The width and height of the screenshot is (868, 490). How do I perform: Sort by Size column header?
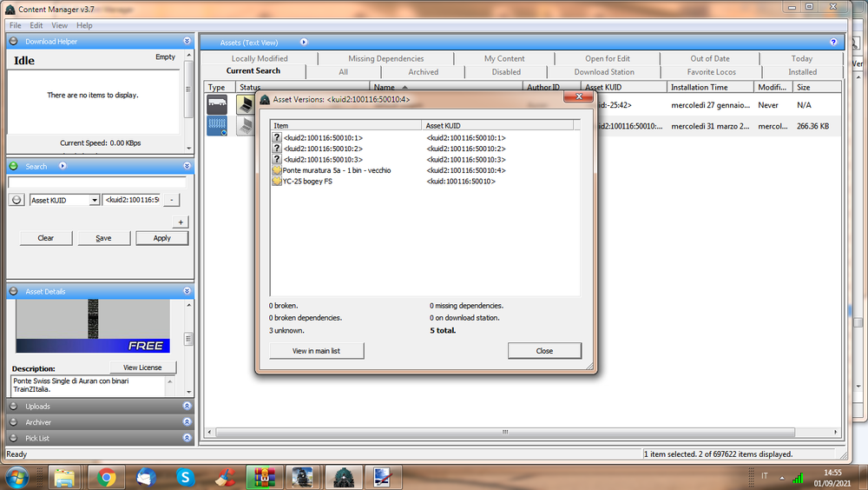[817, 87]
